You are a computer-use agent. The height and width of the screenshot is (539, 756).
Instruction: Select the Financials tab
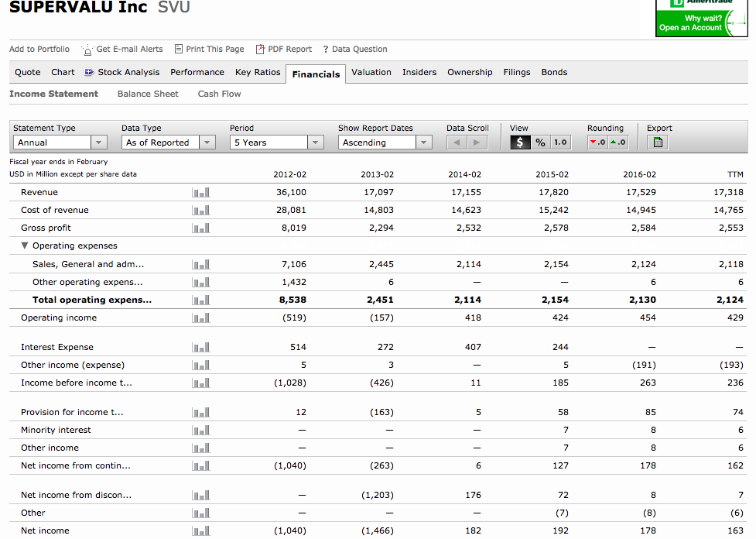[316, 74]
